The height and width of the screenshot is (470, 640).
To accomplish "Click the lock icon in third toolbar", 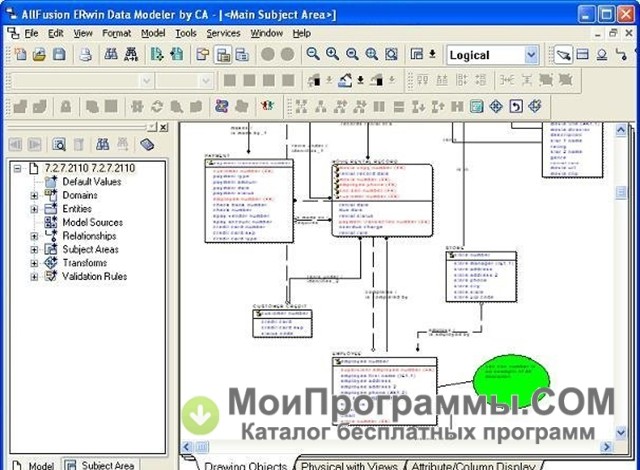I will [x=66, y=107].
